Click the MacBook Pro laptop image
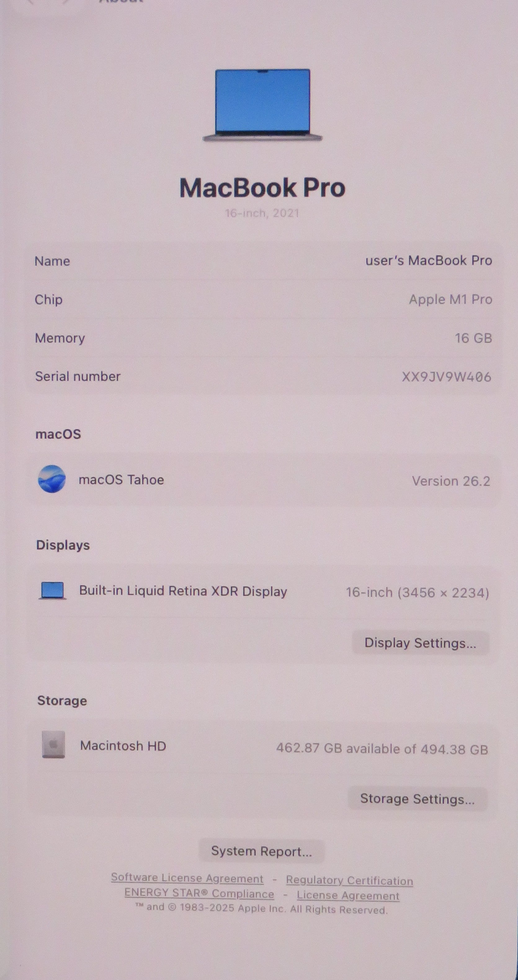 tap(262, 105)
